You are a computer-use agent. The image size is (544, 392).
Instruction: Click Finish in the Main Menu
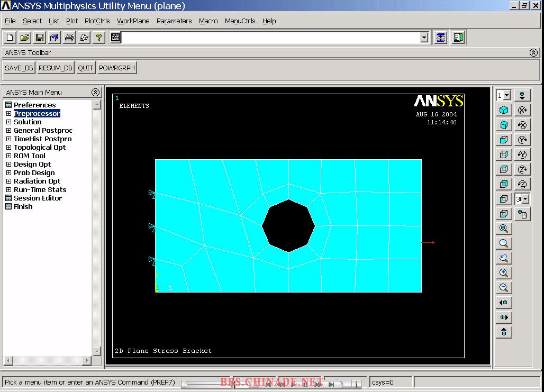(x=23, y=206)
